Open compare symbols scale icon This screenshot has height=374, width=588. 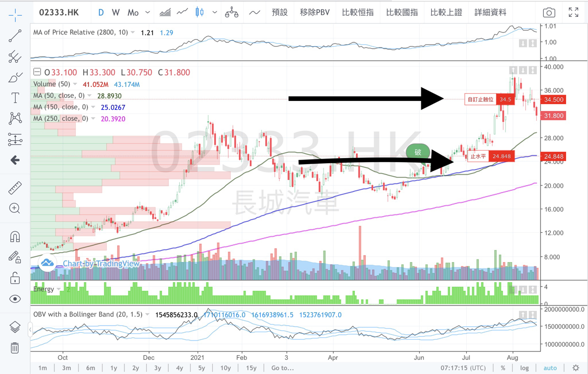232,13
